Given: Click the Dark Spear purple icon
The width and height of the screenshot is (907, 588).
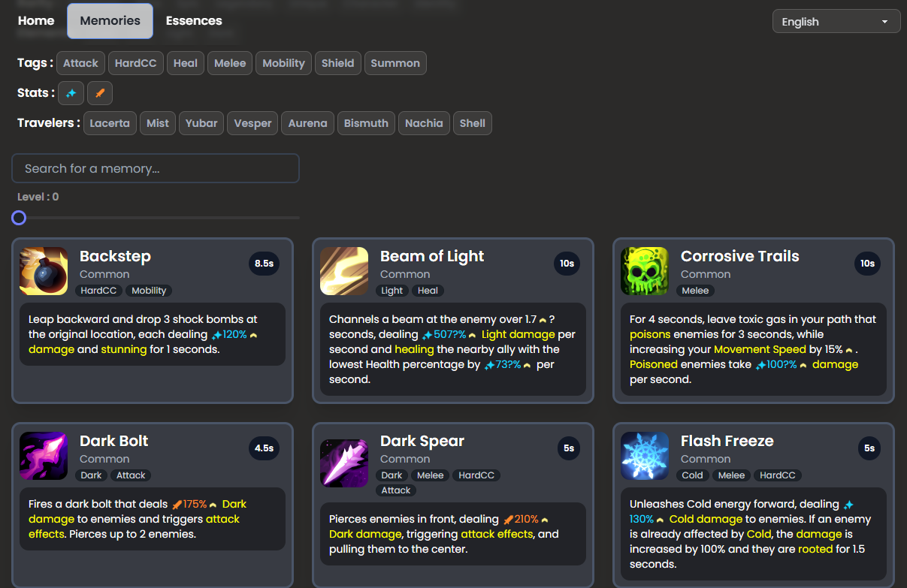Looking at the screenshot, I should click(x=344, y=463).
